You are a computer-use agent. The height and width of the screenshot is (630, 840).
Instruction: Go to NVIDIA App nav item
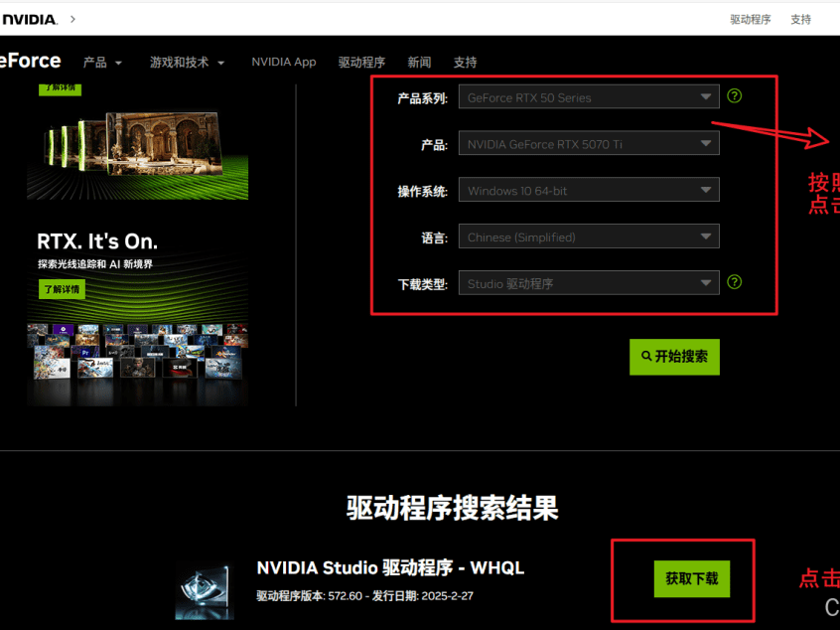coord(284,63)
